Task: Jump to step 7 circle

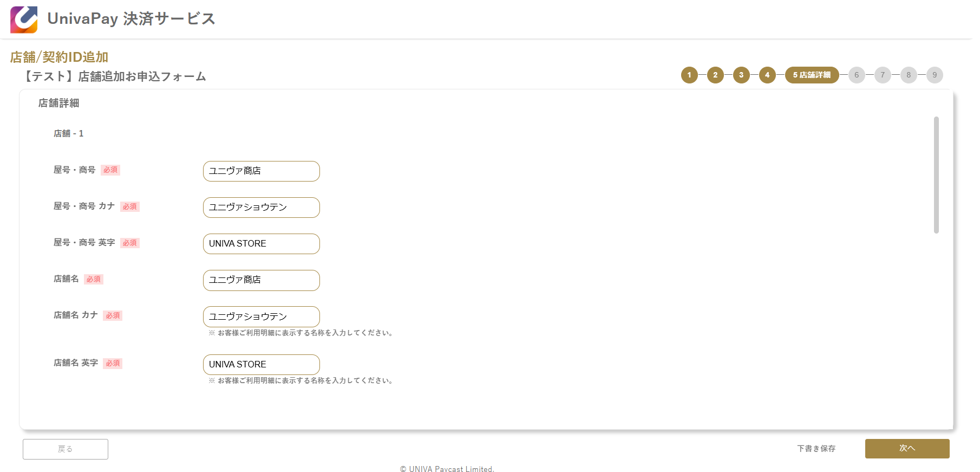Action: (x=883, y=75)
